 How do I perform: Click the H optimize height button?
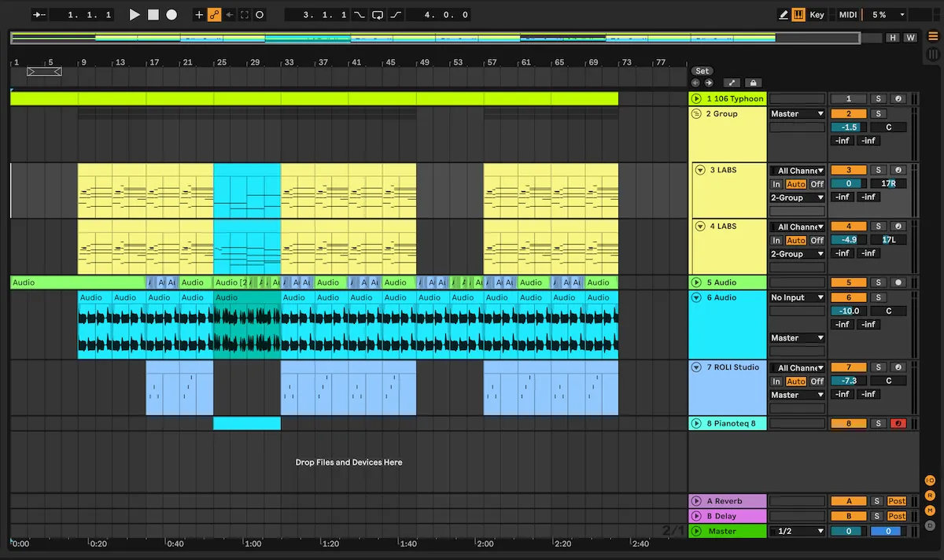[893, 38]
